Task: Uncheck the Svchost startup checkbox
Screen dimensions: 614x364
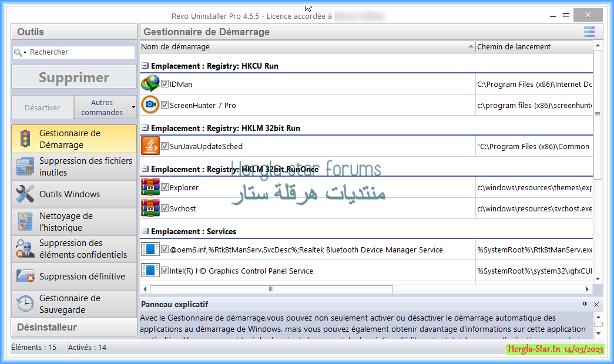Action: pyautogui.click(x=165, y=208)
